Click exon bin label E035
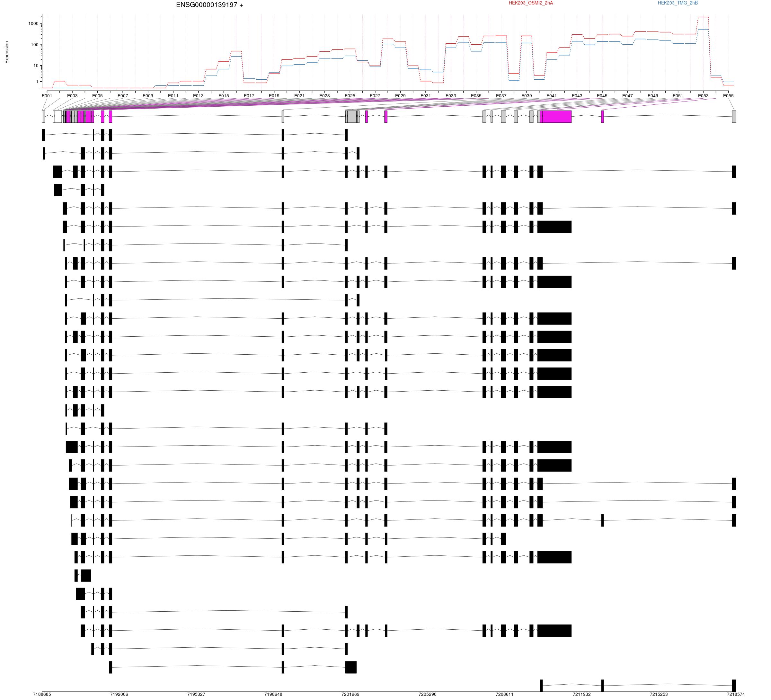Image resolution: width=771 pixels, height=700 pixels. pyautogui.click(x=476, y=96)
